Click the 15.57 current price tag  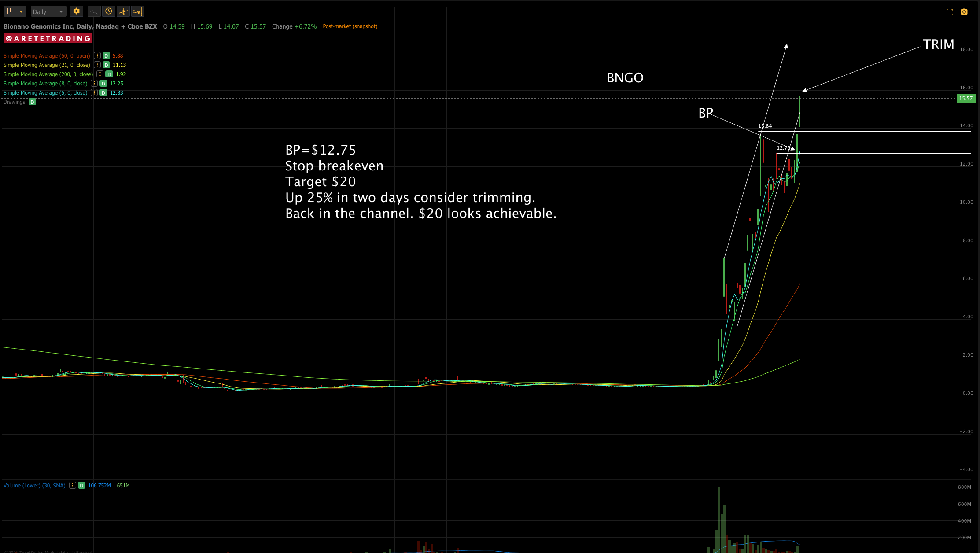[x=966, y=98]
